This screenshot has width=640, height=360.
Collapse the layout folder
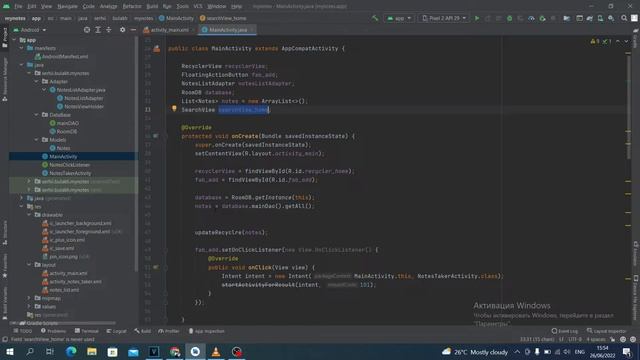(x=29, y=265)
